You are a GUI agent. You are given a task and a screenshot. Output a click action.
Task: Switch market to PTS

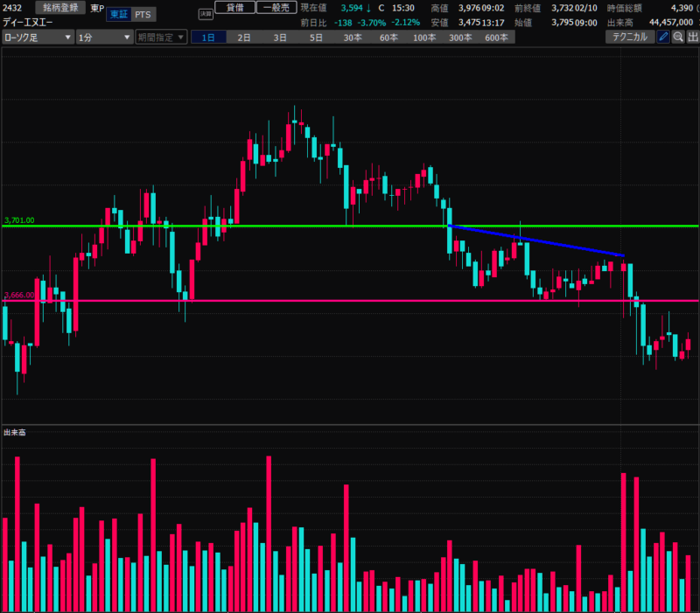click(x=141, y=15)
